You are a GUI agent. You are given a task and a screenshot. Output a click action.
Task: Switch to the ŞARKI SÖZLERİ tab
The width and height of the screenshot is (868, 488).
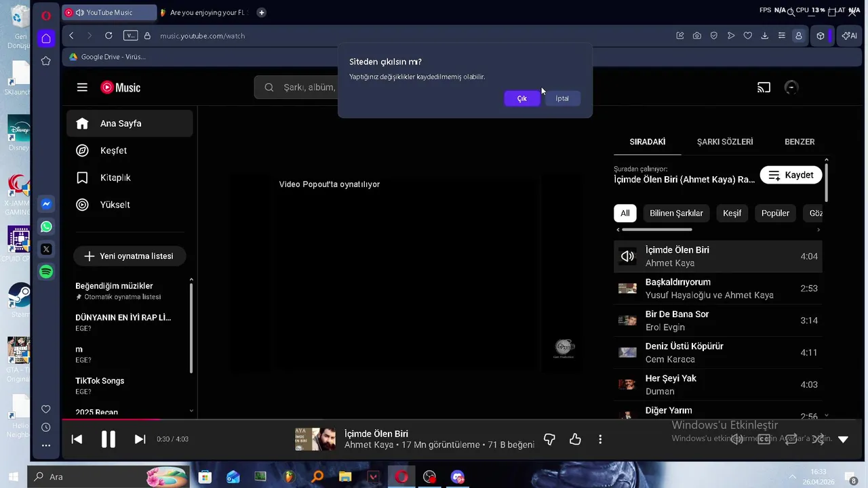(x=725, y=142)
